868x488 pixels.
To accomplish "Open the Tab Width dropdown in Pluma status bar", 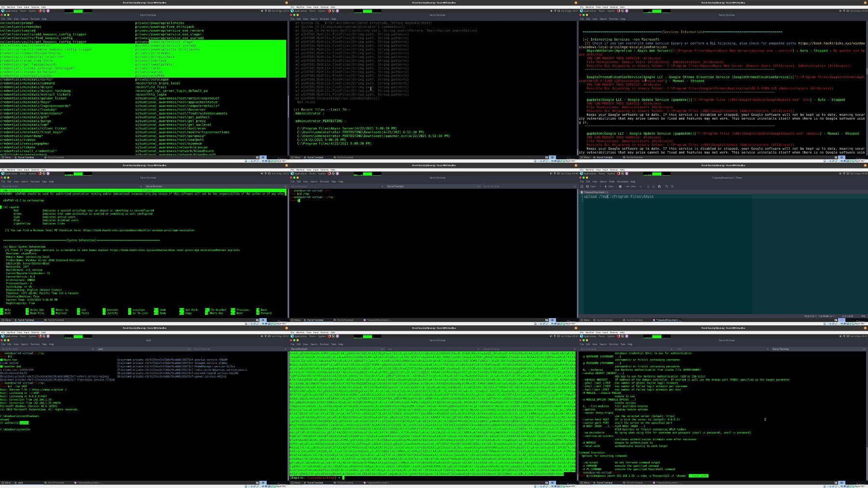I will pyautogui.click(x=827, y=316).
